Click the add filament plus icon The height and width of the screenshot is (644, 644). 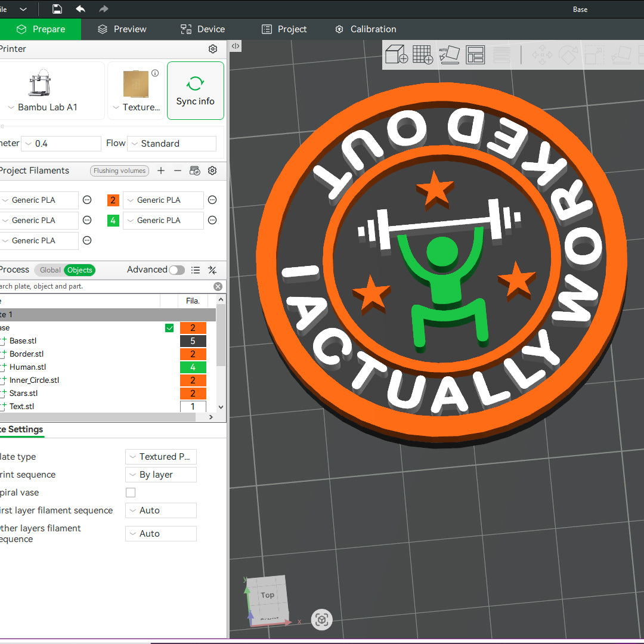click(161, 171)
